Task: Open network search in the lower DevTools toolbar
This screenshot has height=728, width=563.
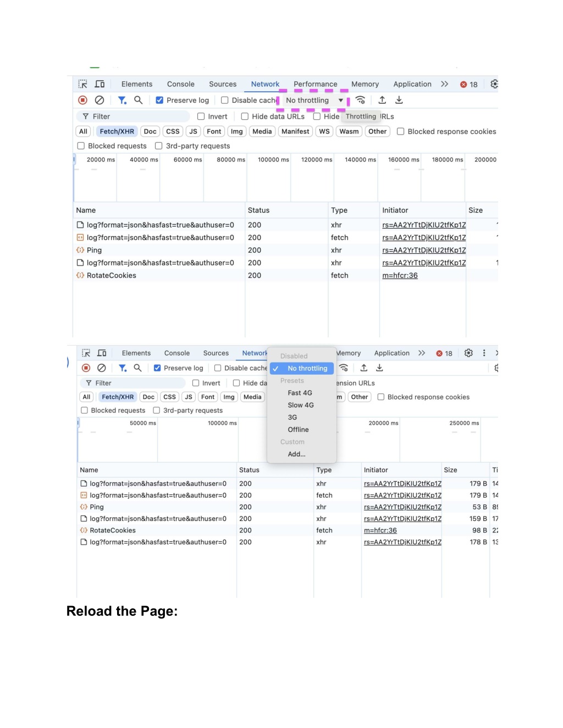Action: coord(138,368)
